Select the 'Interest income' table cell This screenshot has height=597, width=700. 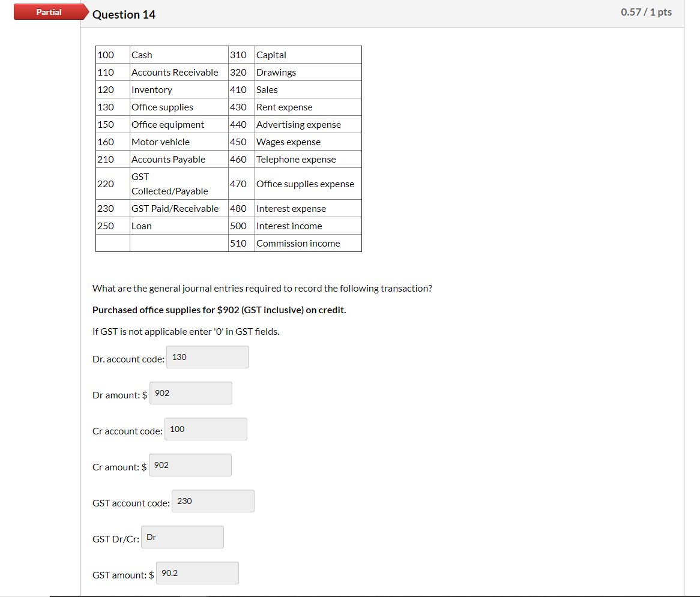[308, 226]
